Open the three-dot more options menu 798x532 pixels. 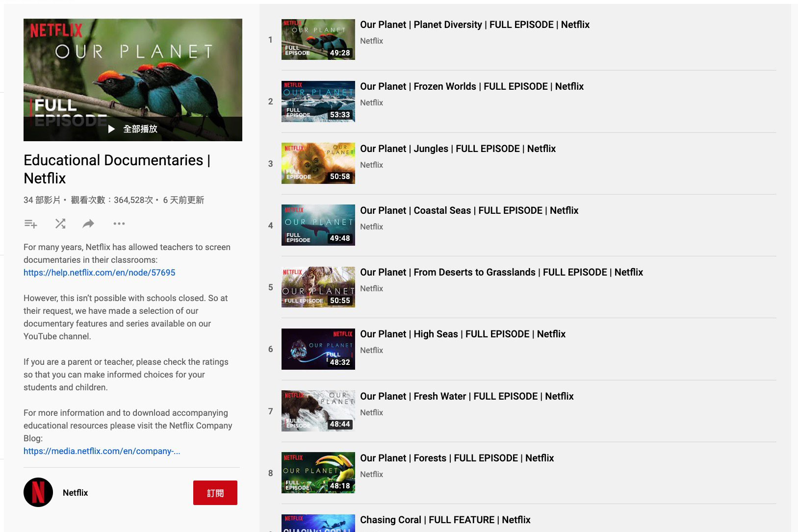[119, 224]
